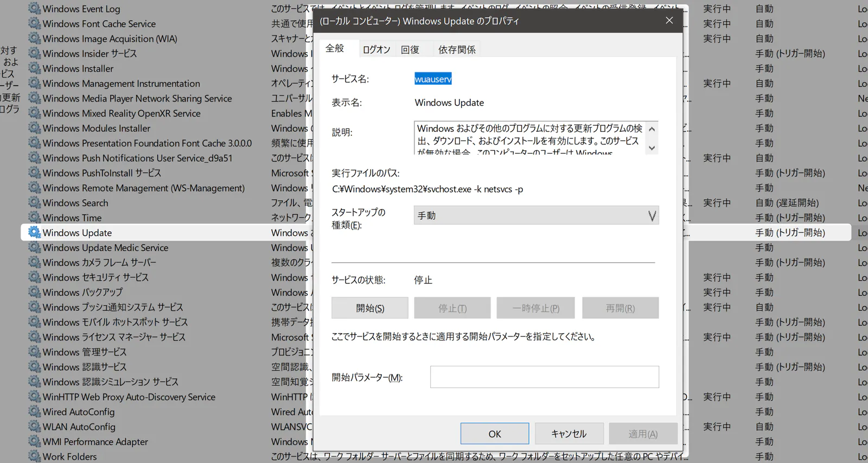Viewport: 868px width, 463px height.
Task: Click the gear icon for Windows Image Acquisition (WIA)
Action: pos(34,39)
